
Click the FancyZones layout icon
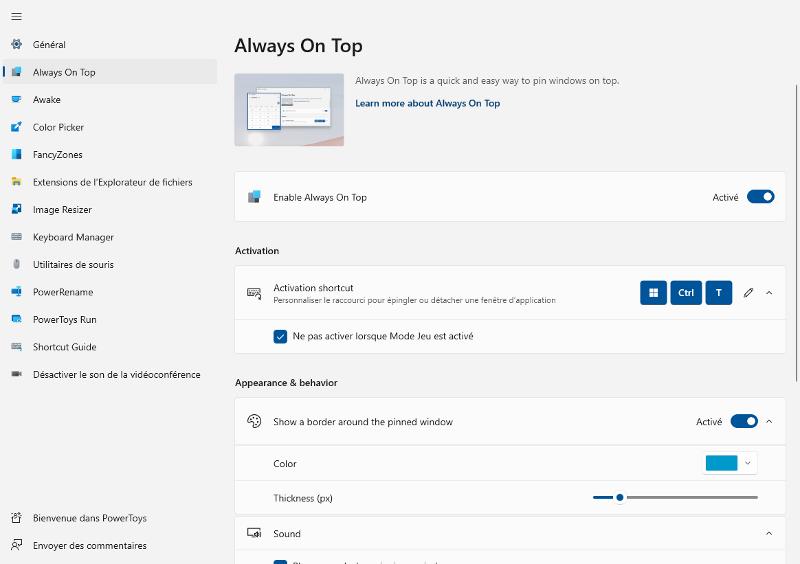tap(16, 154)
